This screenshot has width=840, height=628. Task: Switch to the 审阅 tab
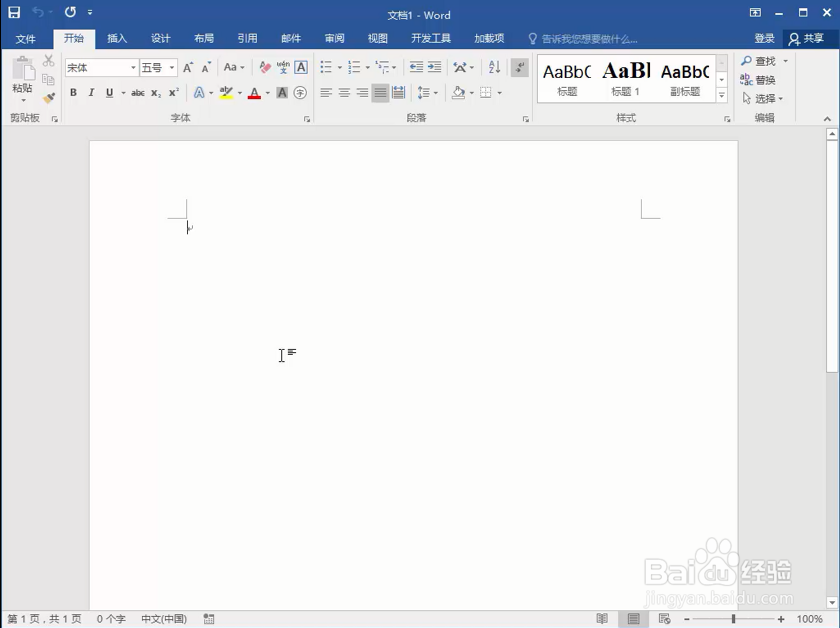[x=334, y=39]
